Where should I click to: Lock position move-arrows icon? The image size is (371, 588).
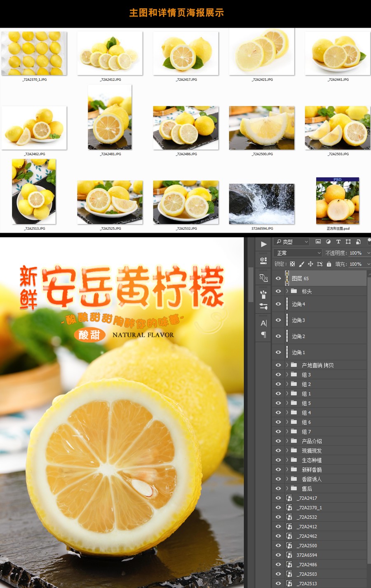[310, 264]
